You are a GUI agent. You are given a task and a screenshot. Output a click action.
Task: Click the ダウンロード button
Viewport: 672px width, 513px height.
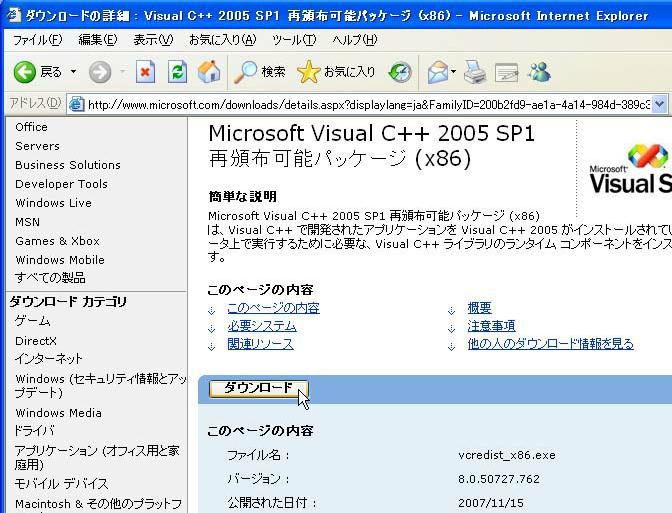tap(258, 389)
